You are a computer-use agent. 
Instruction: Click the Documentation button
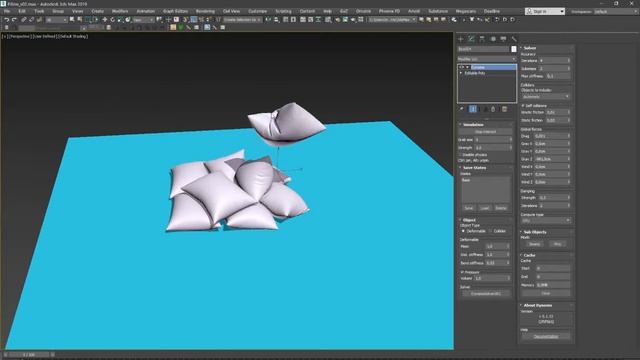click(x=546, y=337)
